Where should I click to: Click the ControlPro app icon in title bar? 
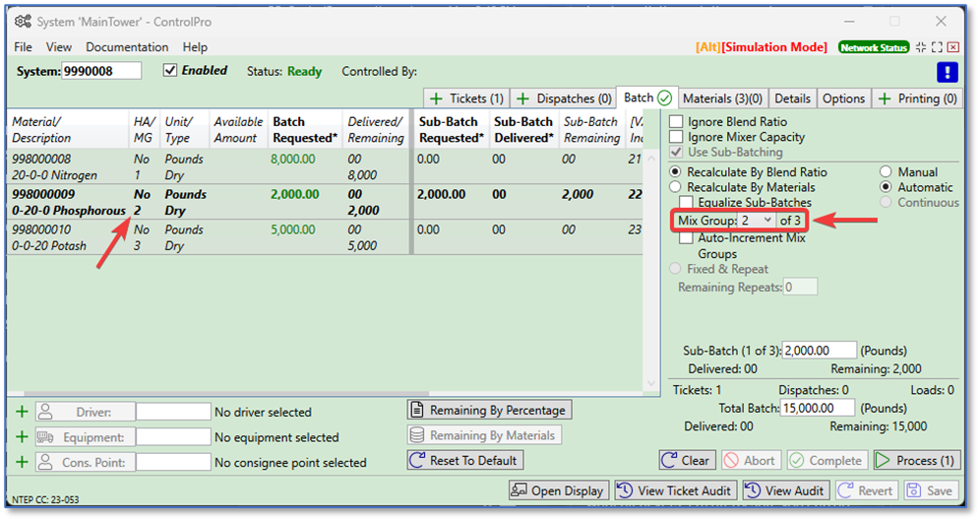[x=21, y=22]
